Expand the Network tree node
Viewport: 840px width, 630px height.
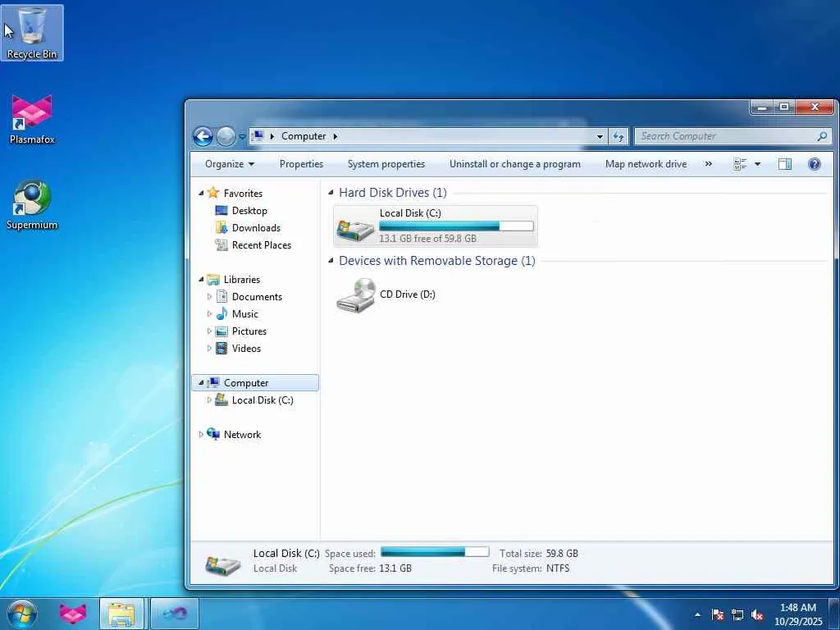(x=202, y=435)
